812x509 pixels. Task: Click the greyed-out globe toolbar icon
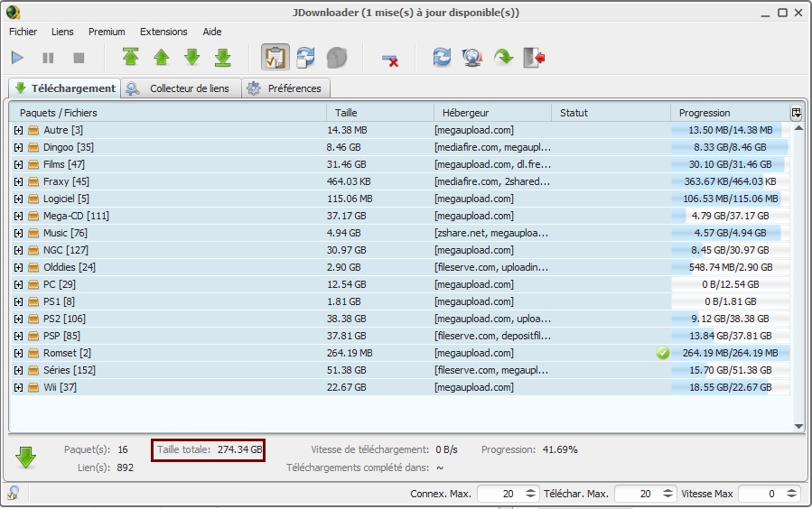coord(337,58)
